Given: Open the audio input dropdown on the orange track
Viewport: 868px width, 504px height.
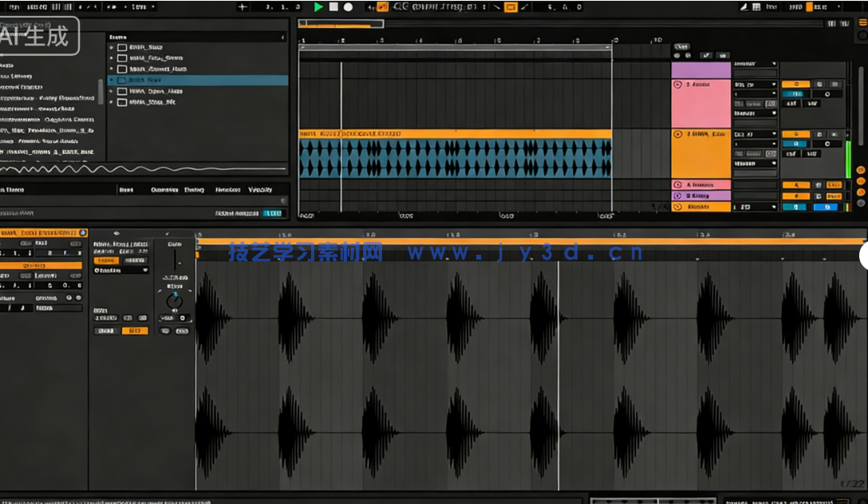Looking at the screenshot, I should (x=755, y=134).
